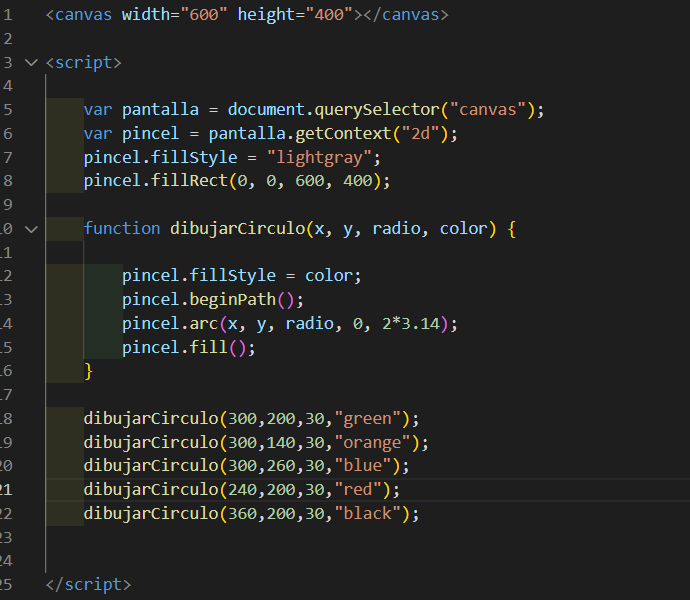Click line number 1 in gutter
This screenshot has height=600, width=690.
7,15
